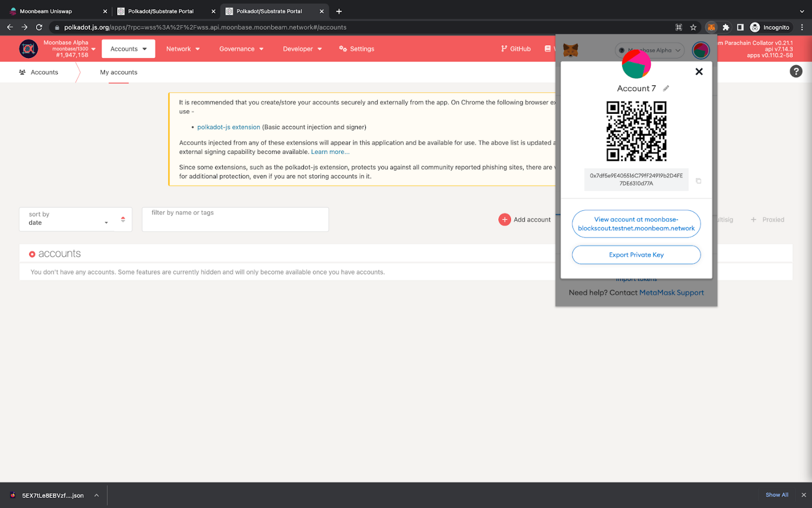Edit Account 7 name with pencil icon
Viewport: 812px width, 508px height.
click(666, 88)
